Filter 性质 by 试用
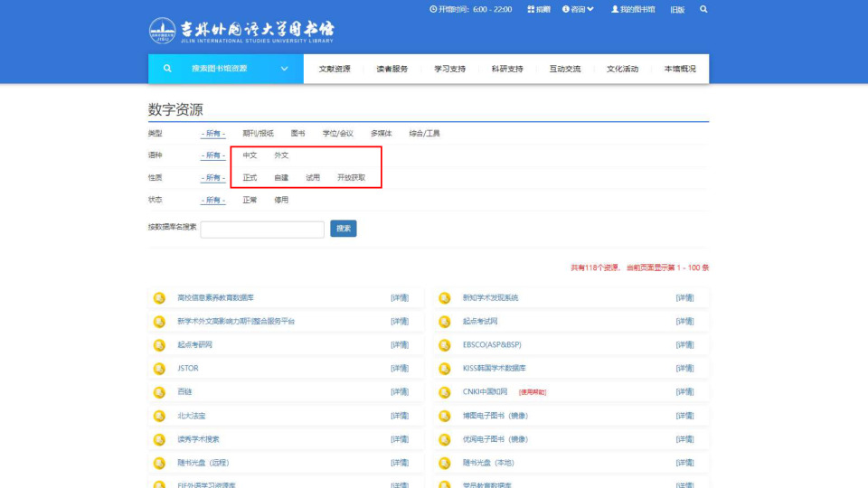868x488 pixels. coord(313,178)
